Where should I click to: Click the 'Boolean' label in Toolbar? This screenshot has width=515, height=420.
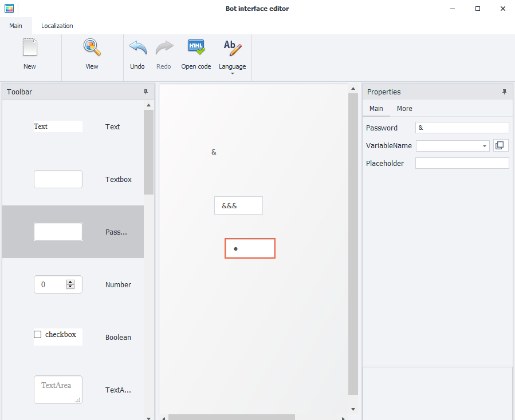118,337
